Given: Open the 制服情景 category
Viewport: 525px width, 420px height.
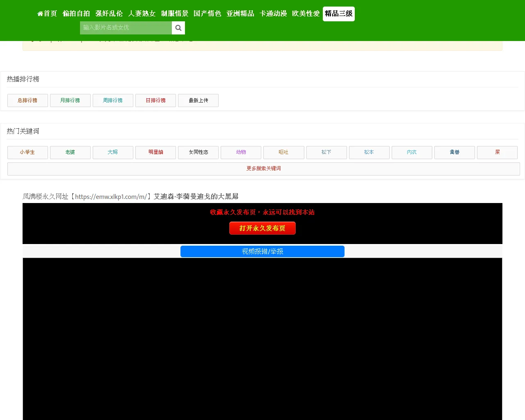Looking at the screenshot, I should point(175,14).
